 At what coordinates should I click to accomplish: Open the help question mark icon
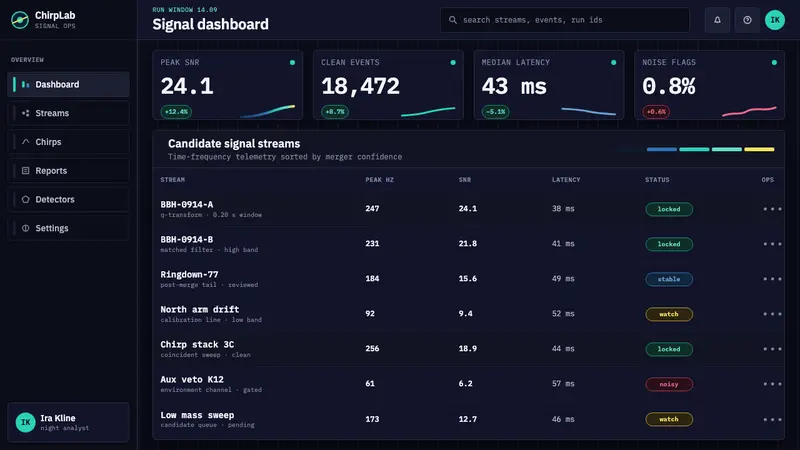[x=747, y=20]
